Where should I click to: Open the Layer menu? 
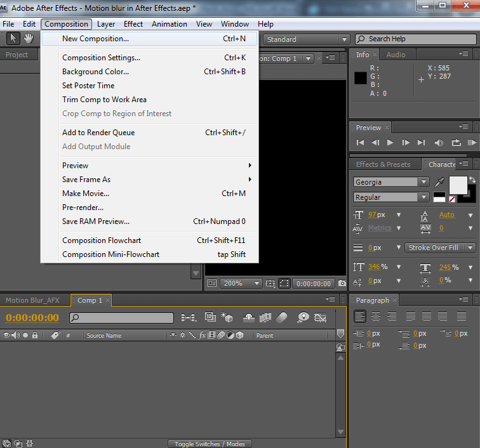[x=106, y=24]
